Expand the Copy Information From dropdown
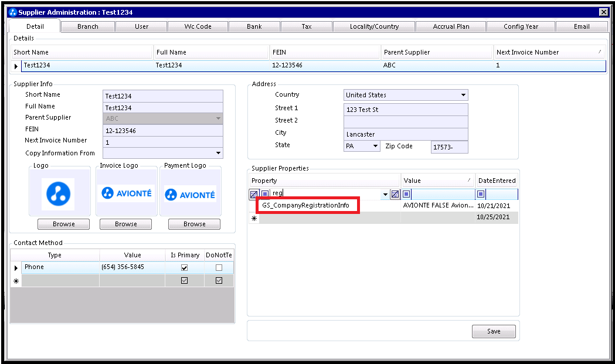Viewport: 615px width, 364px height. coord(219,153)
